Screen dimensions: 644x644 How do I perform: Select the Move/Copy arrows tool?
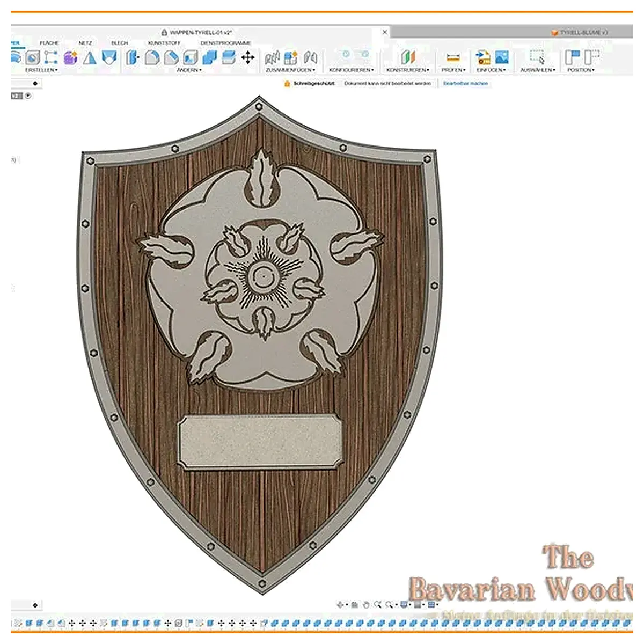247,57
